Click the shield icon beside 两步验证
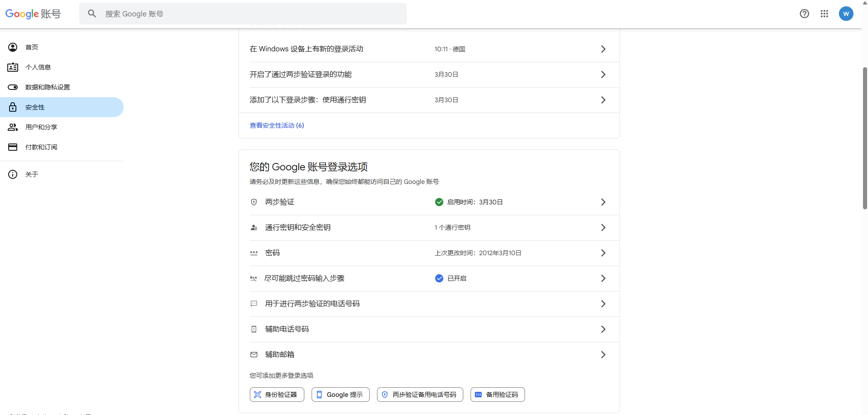This screenshot has height=415, width=868. tap(254, 202)
